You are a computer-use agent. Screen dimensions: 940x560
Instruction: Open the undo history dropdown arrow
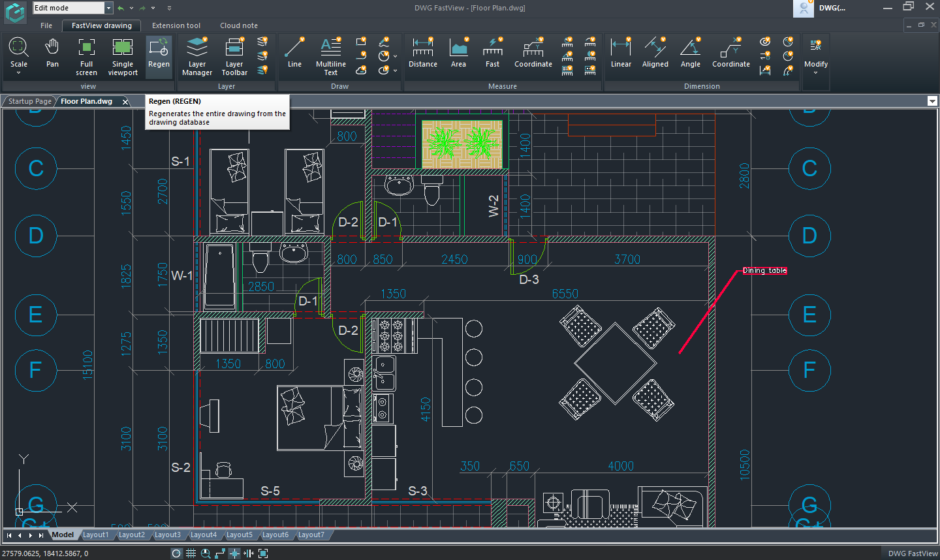pos(131,8)
